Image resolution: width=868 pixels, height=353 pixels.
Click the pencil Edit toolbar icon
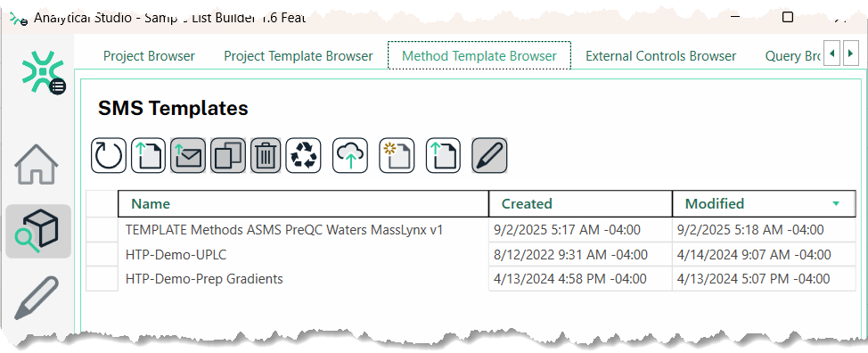[489, 155]
